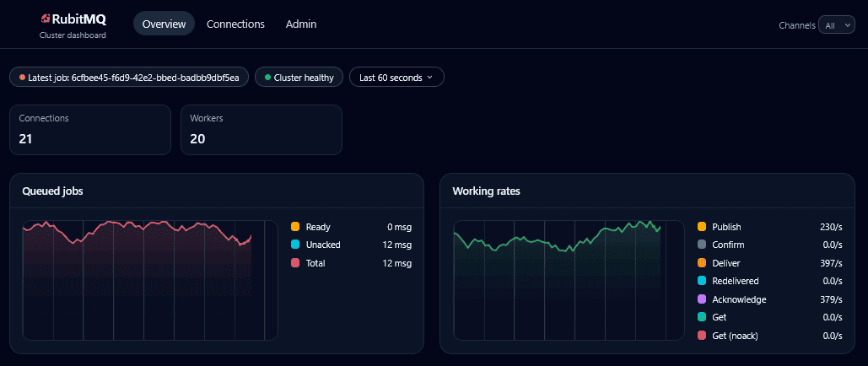Screen dimensions: 868x366
Task: Click the workers value 20
Action: tap(197, 138)
